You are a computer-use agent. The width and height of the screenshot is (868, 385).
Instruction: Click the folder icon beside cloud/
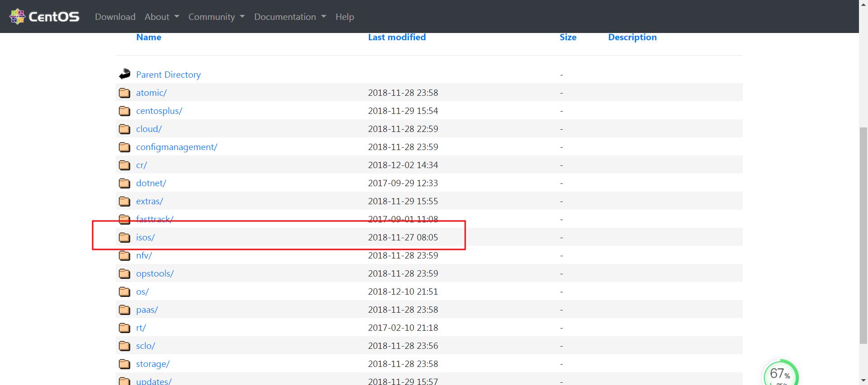[x=124, y=129]
